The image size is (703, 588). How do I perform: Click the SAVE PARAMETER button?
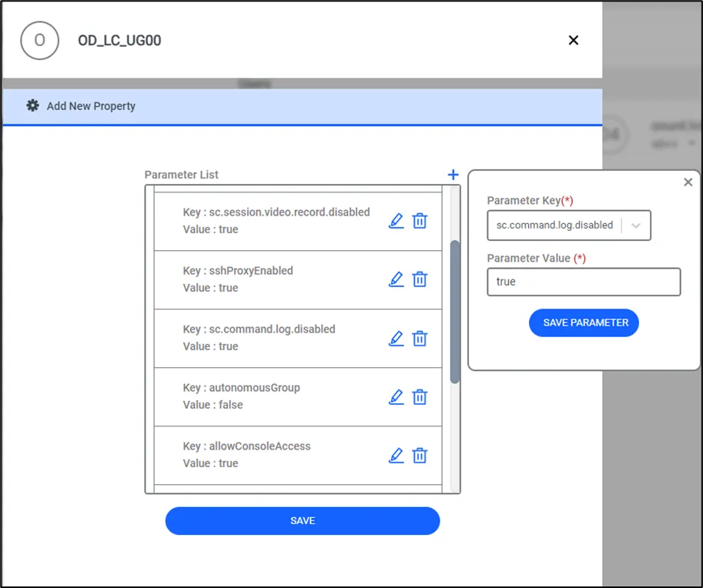click(584, 322)
